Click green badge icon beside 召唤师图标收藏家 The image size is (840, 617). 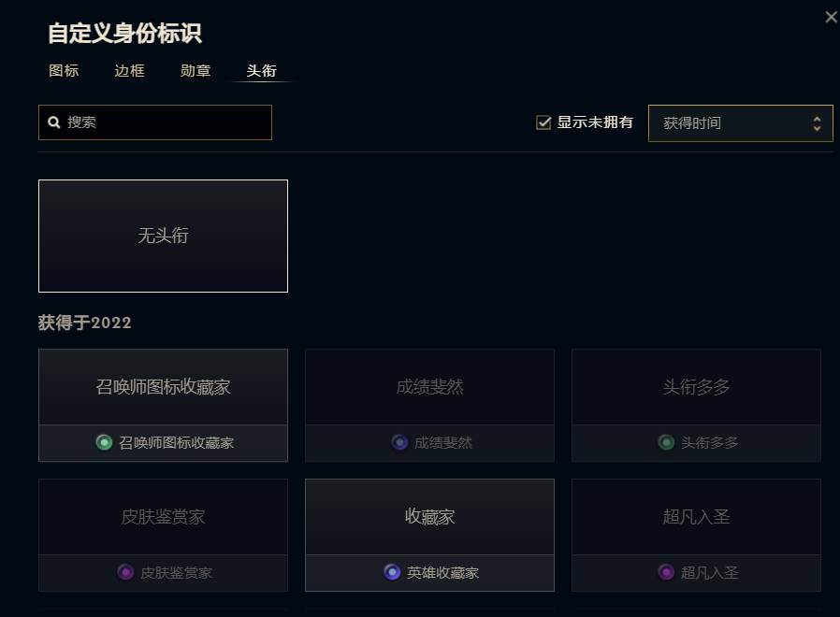point(104,442)
